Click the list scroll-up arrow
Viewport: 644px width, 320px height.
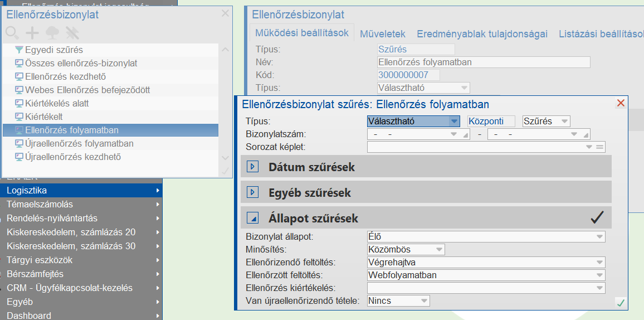(225, 50)
